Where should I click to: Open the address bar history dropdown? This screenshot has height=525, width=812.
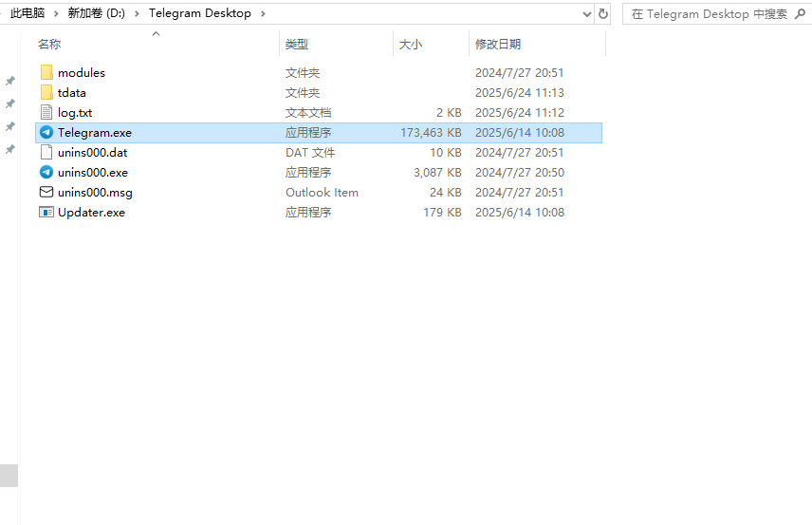(587, 14)
